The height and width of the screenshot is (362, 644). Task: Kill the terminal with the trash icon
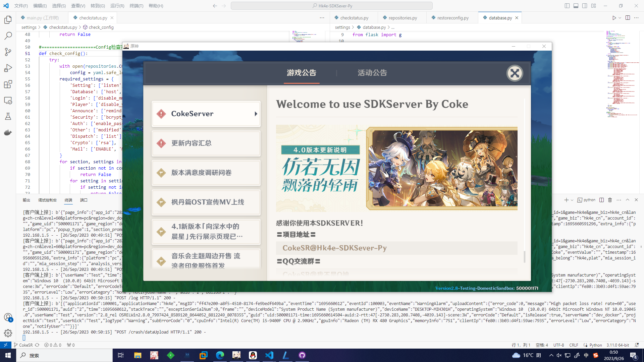610,200
